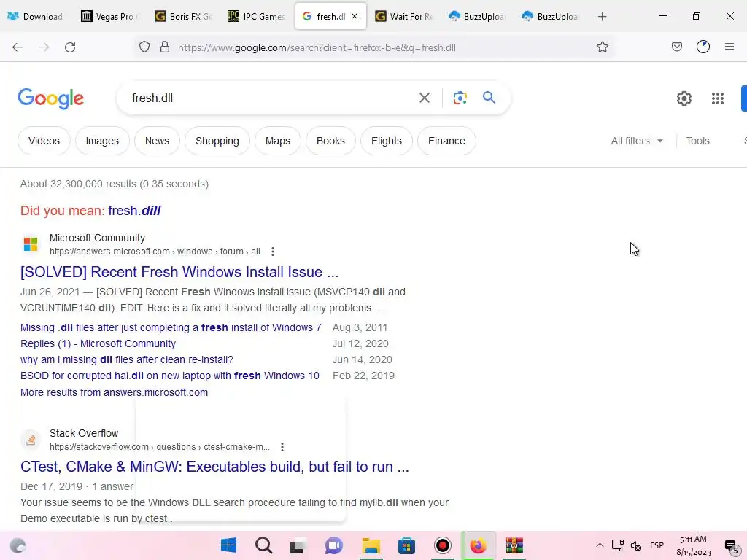Open File Explorer from taskbar
Screen dimensions: 747x560
coord(371,545)
